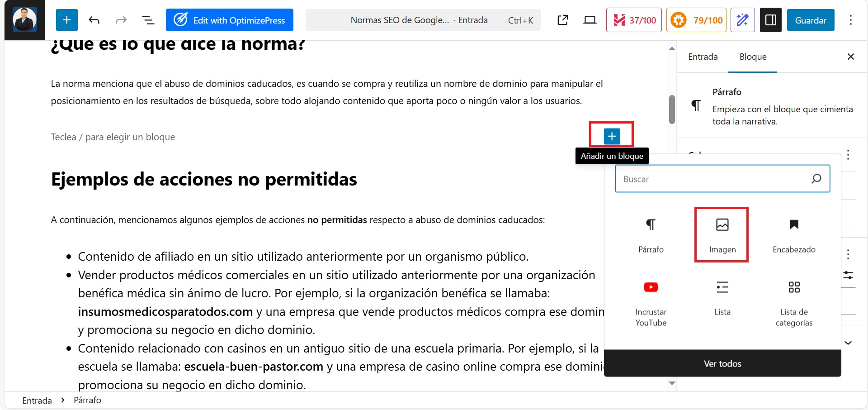Viewport: 868px width, 410px height.
Task: Switch to the Bloque tab
Action: 753,57
